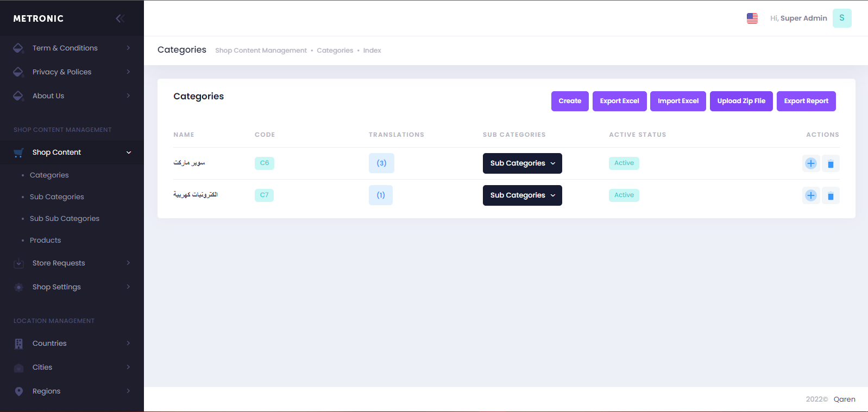
Task: Collapse the sidebar with the double-chevron icon
Action: [120, 18]
